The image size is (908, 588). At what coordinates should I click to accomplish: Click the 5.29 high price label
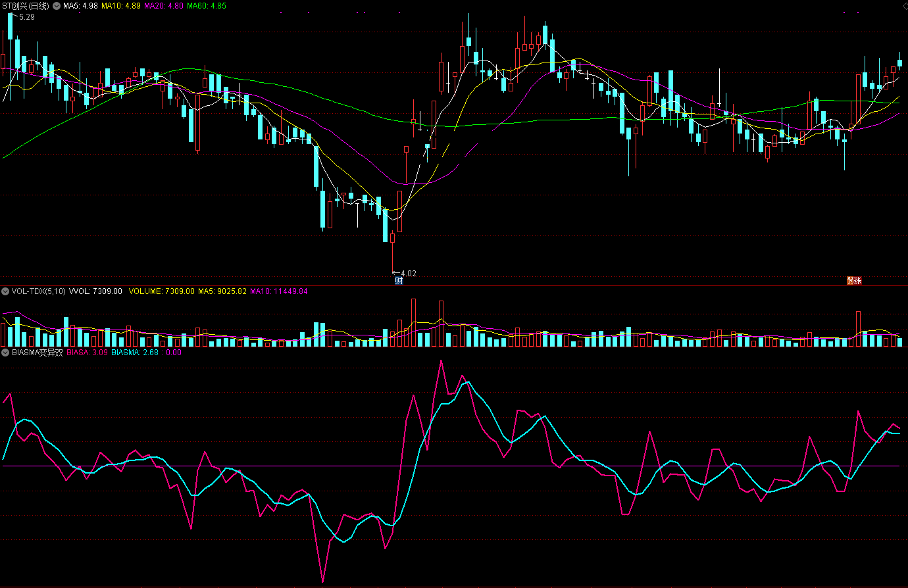coord(27,17)
